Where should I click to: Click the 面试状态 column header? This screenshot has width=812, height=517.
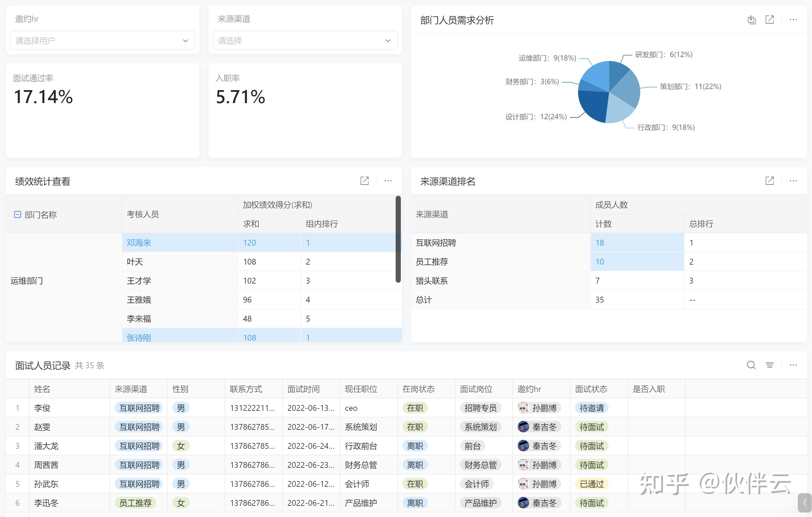pyautogui.click(x=591, y=389)
